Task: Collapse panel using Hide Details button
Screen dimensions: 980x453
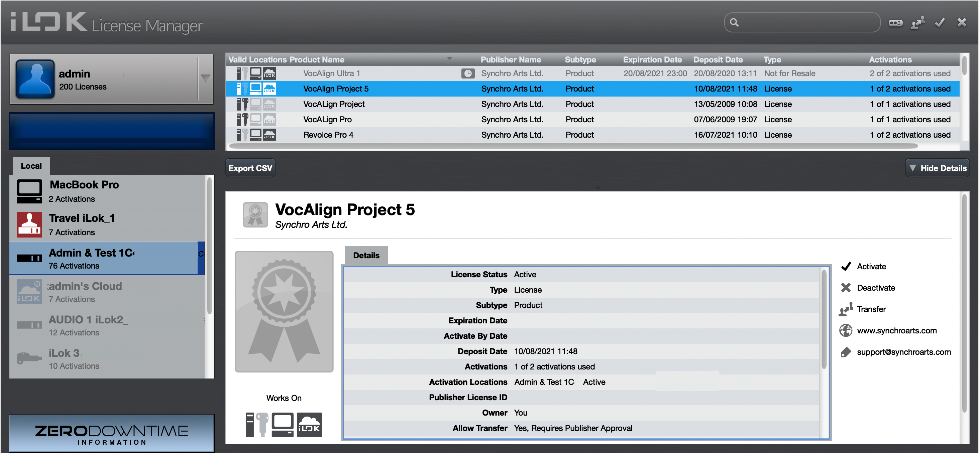Action: (938, 168)
